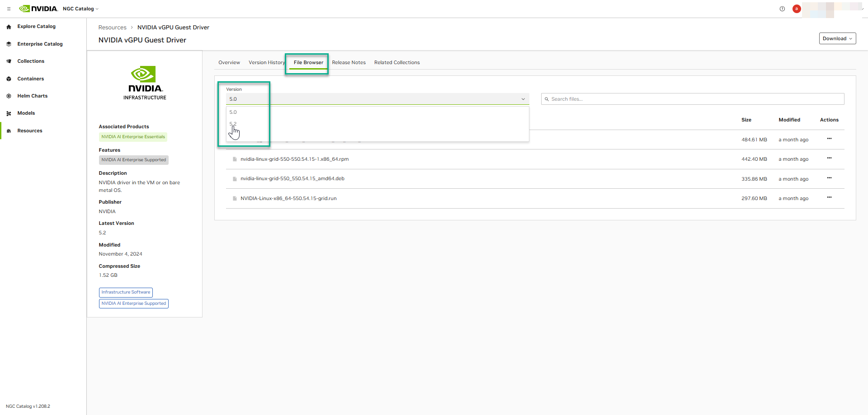Open Resources in sidebar
The image size is (868, 415).
pos(30,131)
